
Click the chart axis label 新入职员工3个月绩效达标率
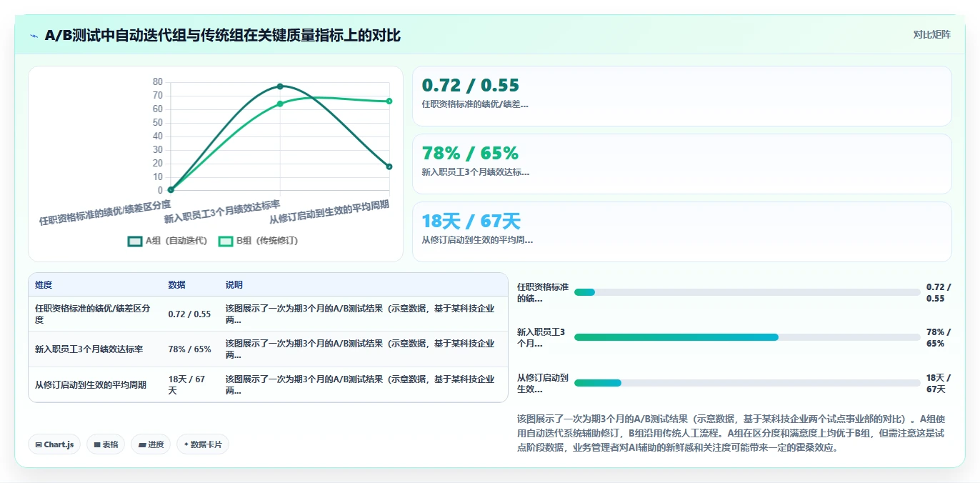point(222,213)
